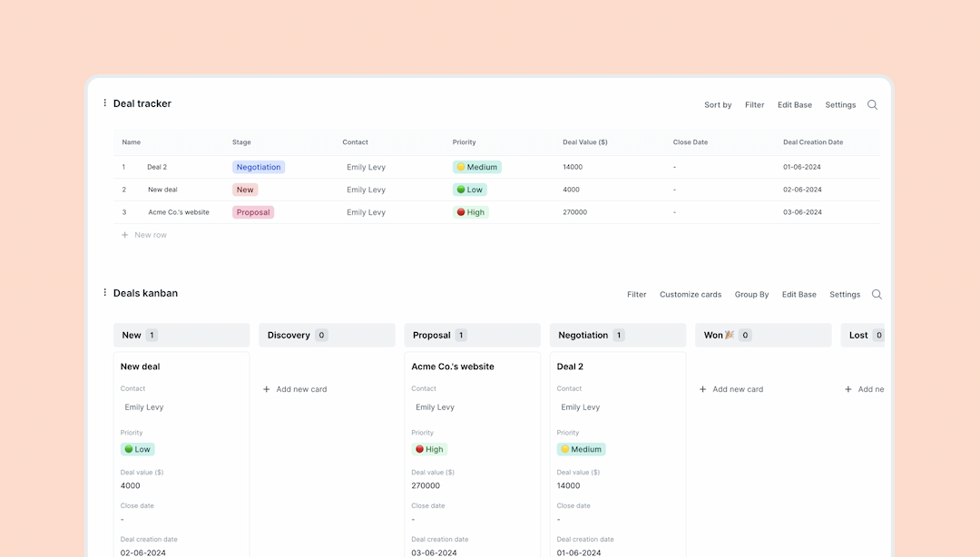Click the Customize cards button

click(x=691, y=294)
